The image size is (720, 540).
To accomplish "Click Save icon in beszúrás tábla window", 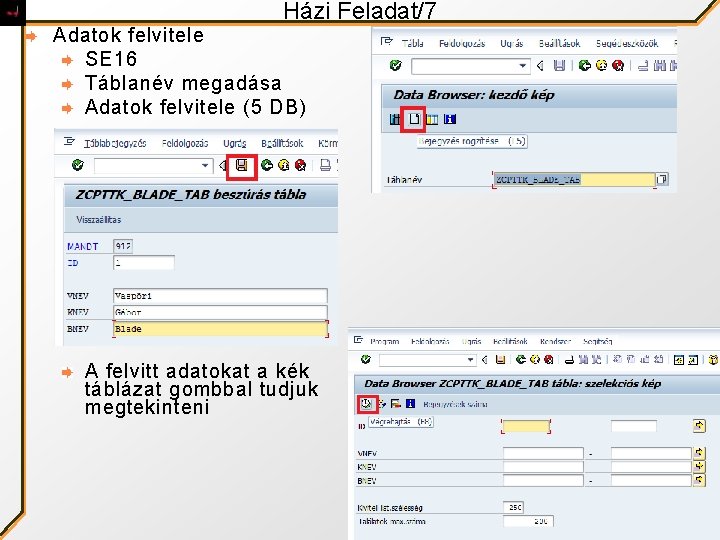I will click(242, 165).
